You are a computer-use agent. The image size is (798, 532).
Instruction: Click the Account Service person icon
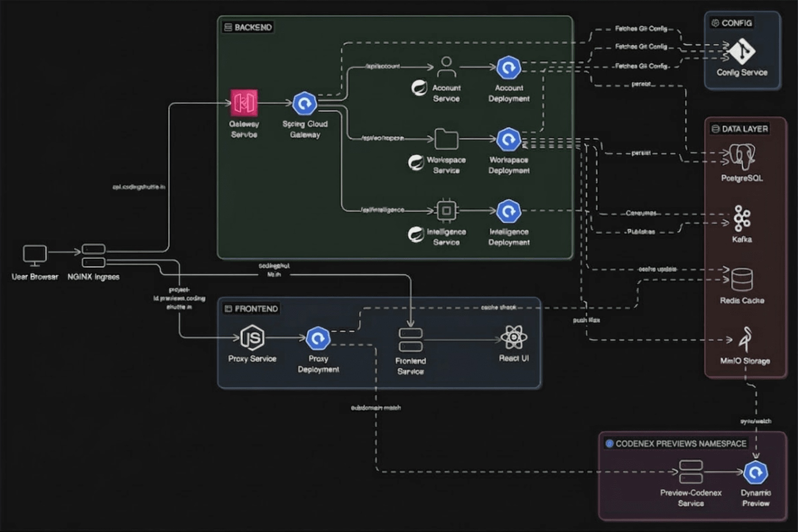[447, 67]
